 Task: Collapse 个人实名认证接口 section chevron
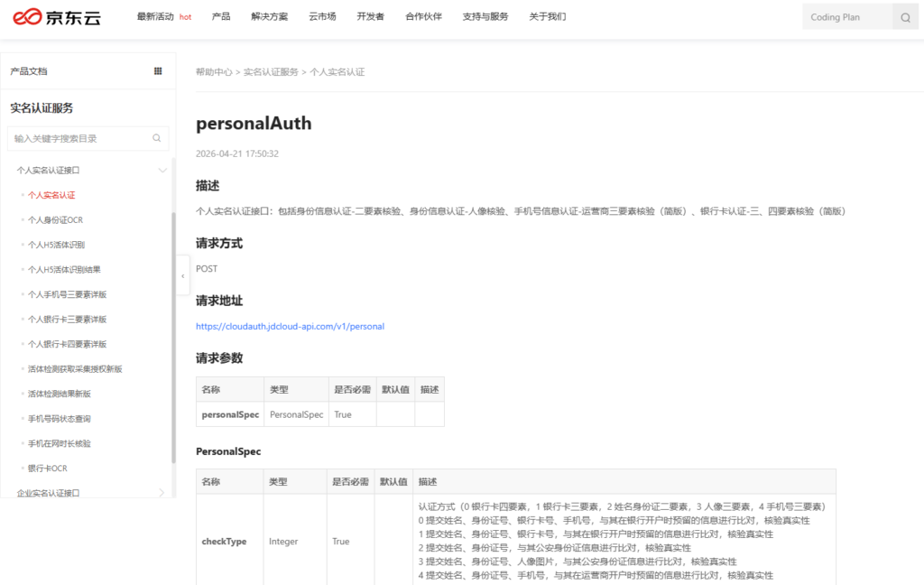click(x=162, y=171)
